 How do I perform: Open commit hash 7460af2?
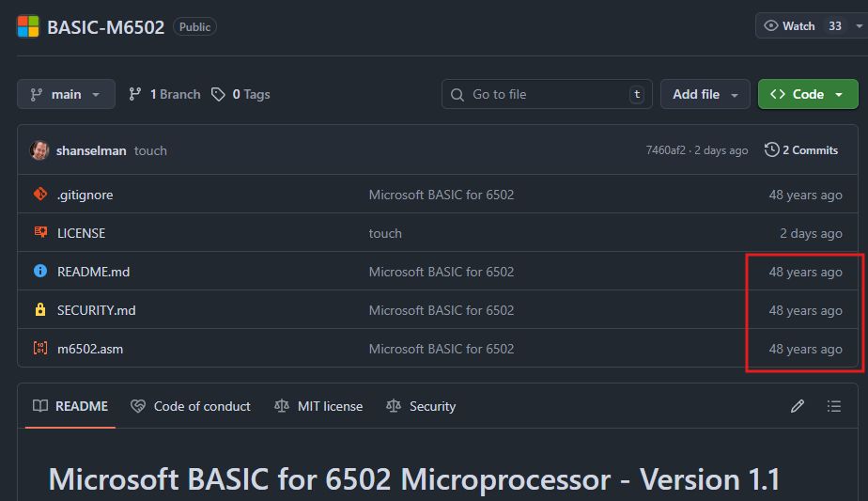(x=665, y=150)
